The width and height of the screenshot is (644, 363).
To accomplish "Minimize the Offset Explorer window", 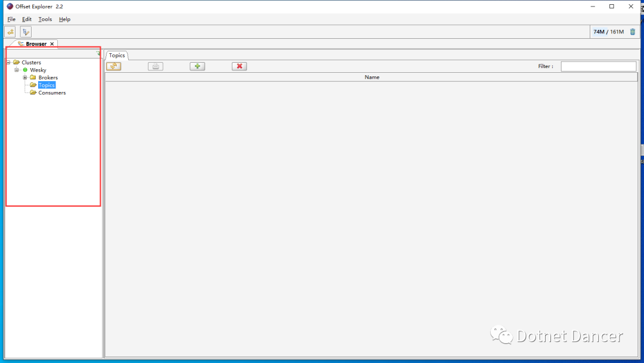I will pos(593,7).
